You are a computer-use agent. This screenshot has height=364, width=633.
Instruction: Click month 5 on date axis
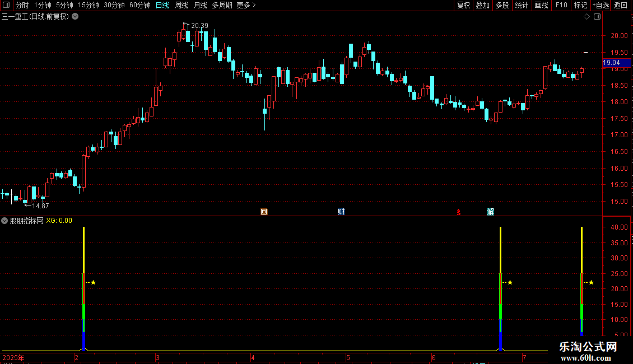[348, 357]
